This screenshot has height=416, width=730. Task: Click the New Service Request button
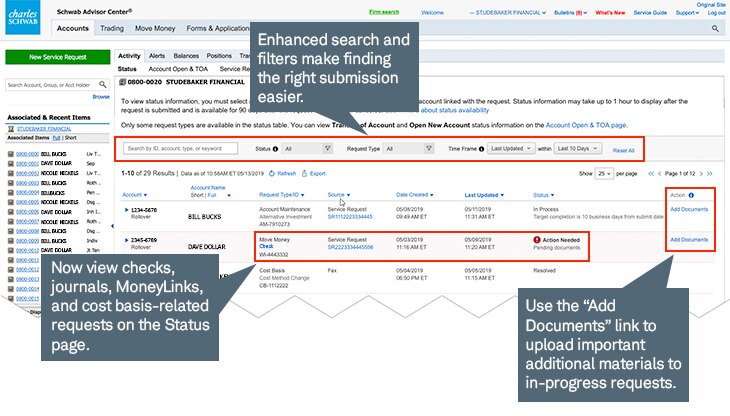(58, 57)
